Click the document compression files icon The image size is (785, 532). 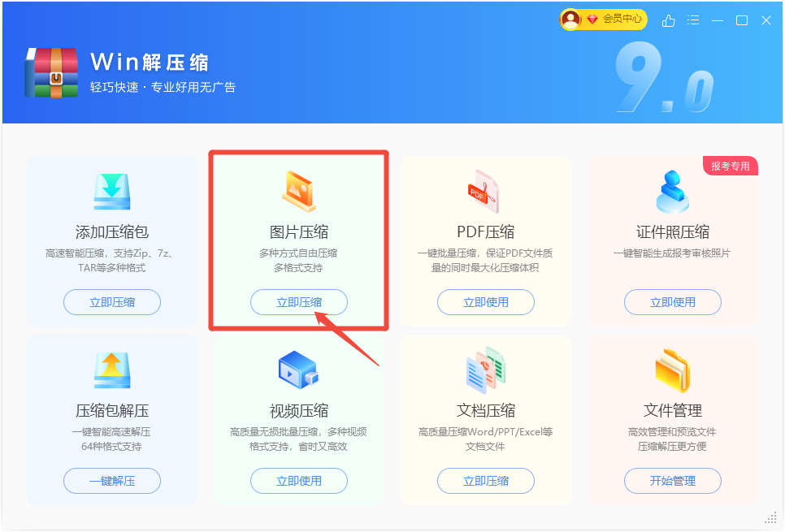pyautogui.click(x=486, y=370)
